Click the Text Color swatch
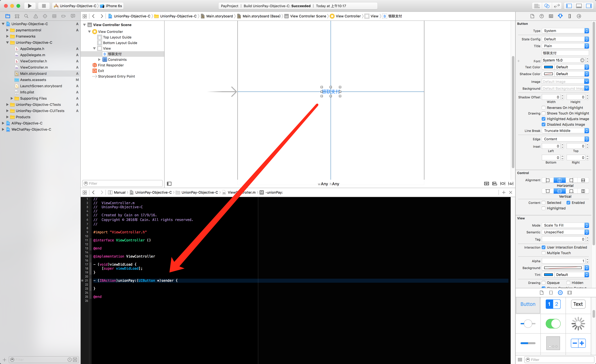596x364 pixels. pos(548,67)
